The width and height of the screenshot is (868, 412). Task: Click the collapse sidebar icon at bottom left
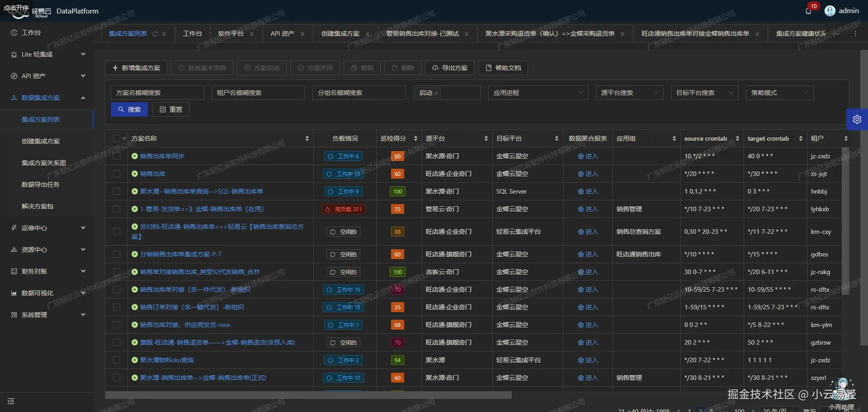coord(11,401)
